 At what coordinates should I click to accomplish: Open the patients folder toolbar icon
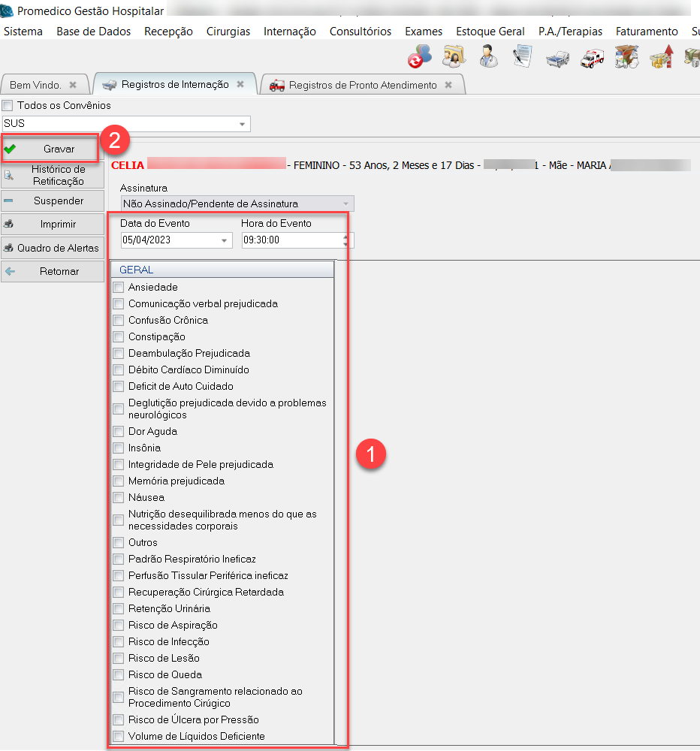(454, 56)
